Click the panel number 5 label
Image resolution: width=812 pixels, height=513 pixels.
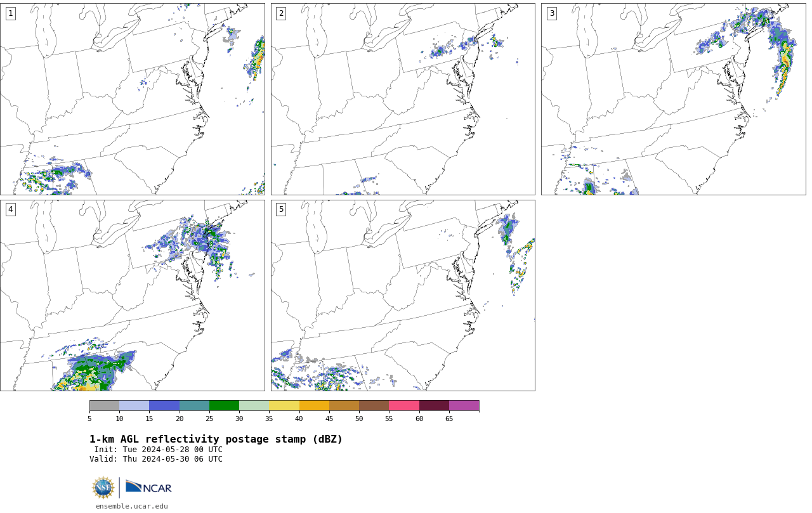click(x=281, y=209)
